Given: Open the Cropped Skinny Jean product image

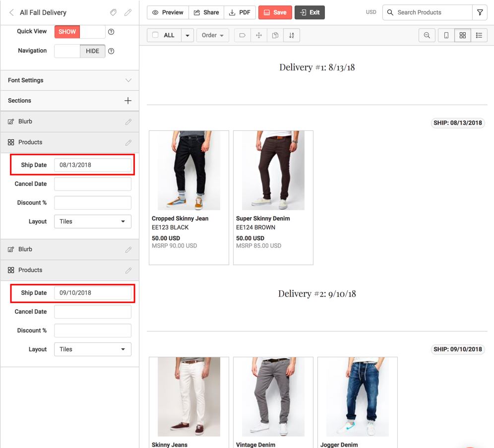Looking at the screenshot, I should click(x=189, y=171).
